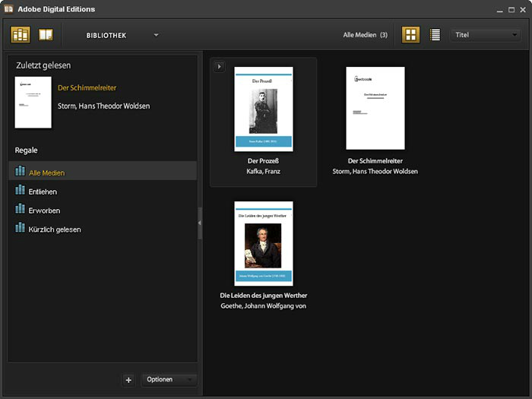Select the Alle Medien shelf
532x399 pixels.
[46, 173]
